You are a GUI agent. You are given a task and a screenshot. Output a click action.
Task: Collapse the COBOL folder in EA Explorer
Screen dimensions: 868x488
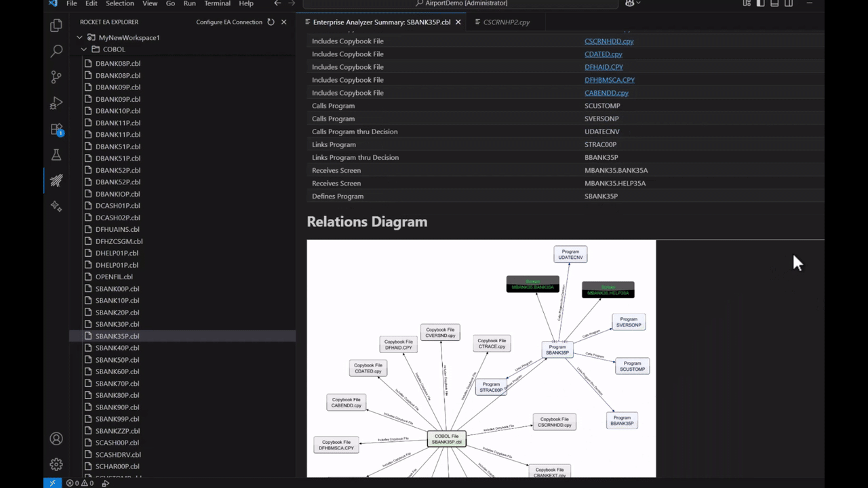coord(83,49)
